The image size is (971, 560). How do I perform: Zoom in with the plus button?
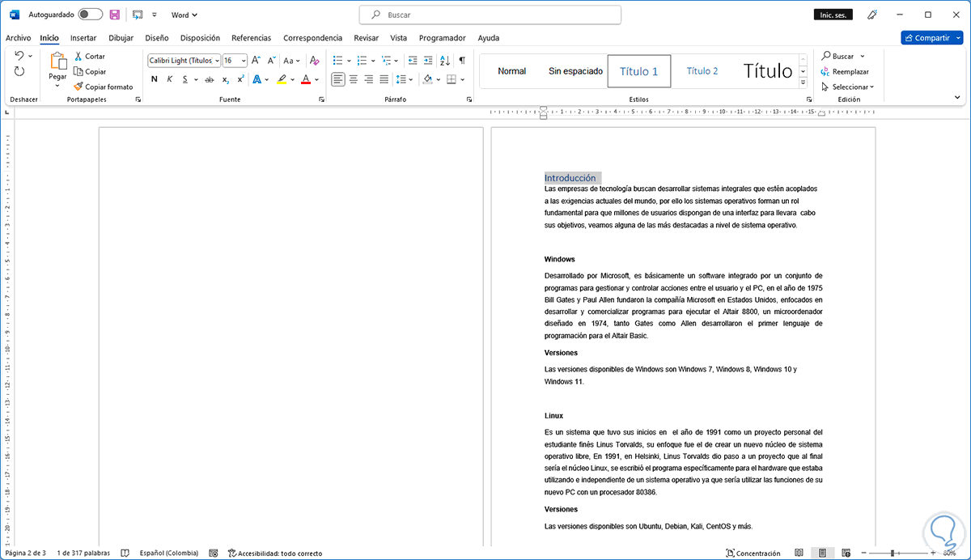932,554
